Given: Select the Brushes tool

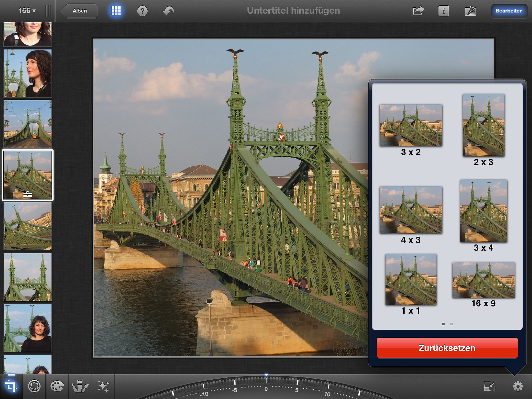Looking at the screenshot, I should [80, 386].
